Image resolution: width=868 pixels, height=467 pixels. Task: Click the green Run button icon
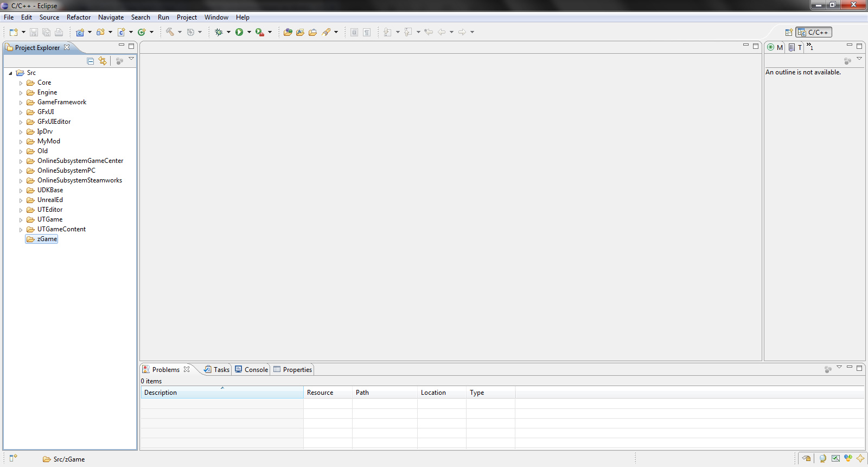tap(239, 32)
